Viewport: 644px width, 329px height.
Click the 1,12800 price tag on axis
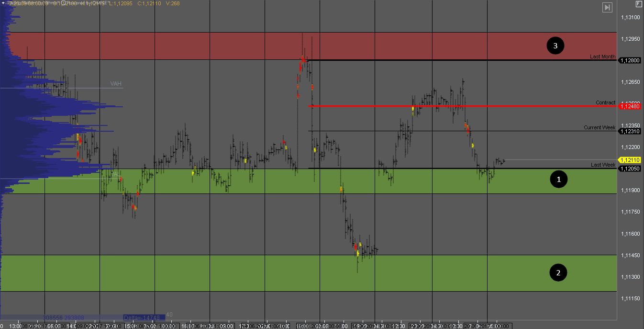[630, 60]
